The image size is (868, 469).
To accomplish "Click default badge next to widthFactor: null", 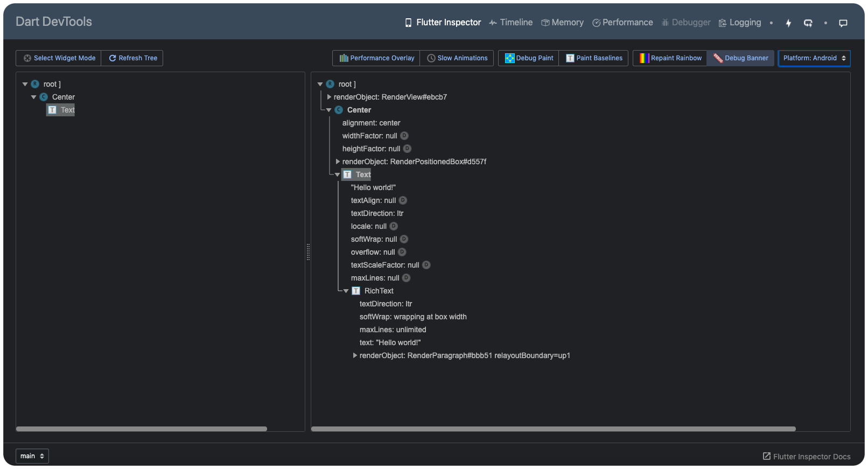I will click(x=404, y=136).
